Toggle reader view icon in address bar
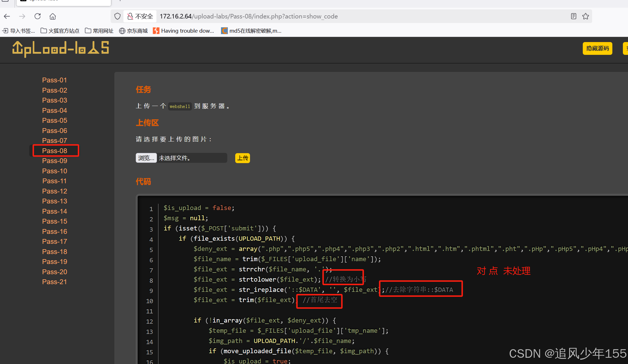The image size is (628, 364). (x=573, y=16)
